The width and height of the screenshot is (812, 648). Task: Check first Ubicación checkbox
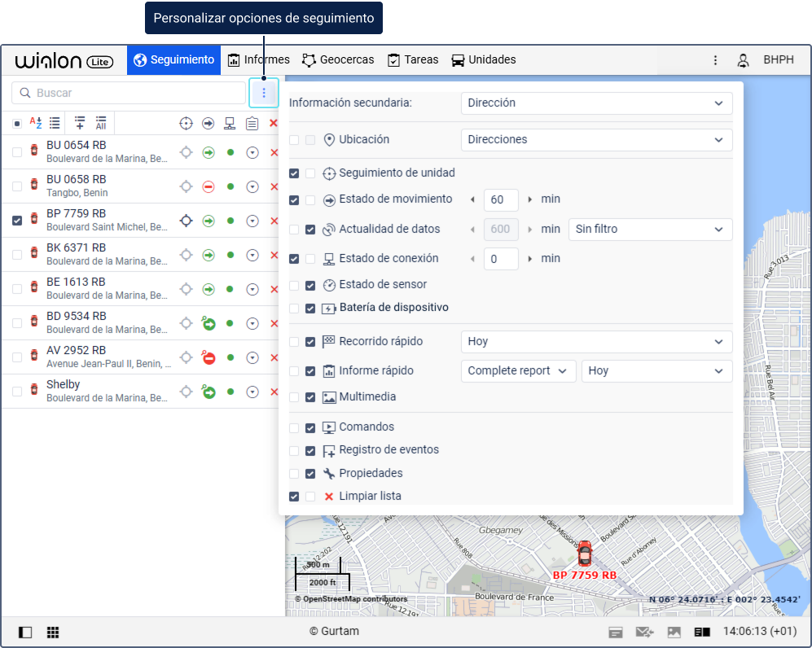294,140
